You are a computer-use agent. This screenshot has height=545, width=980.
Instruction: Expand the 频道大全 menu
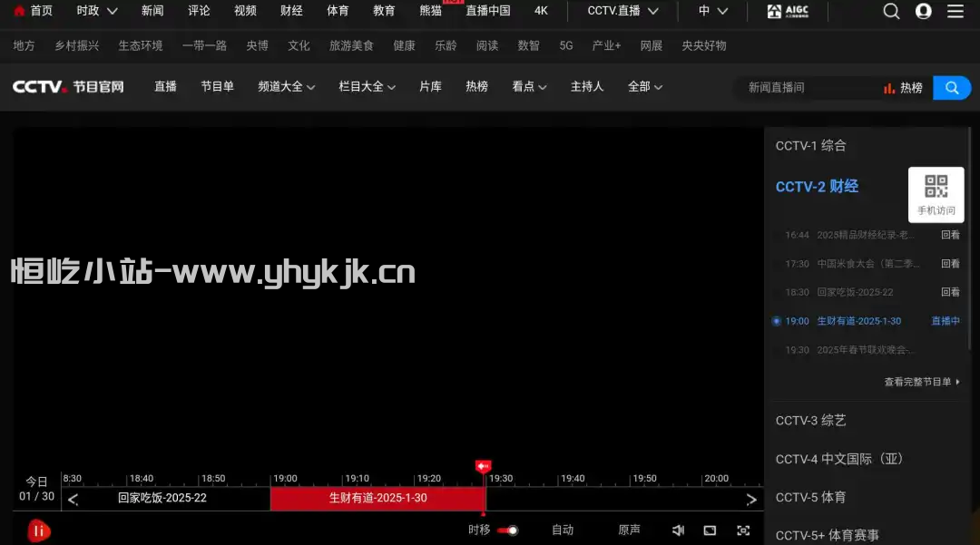click(286, 87)
